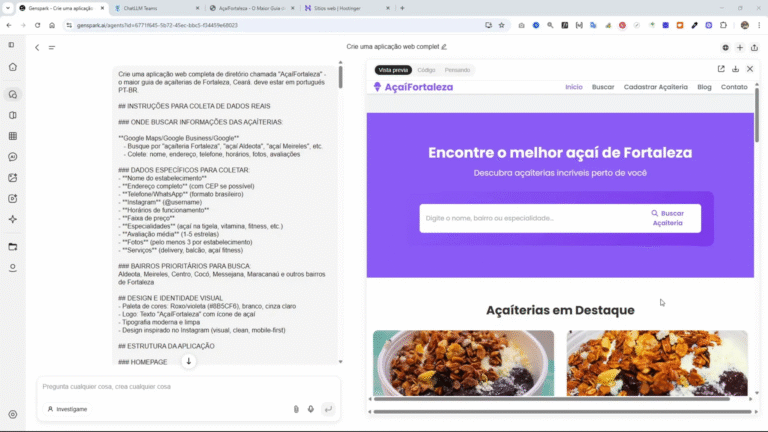Viewport: 768px width, 432px height.
Task: Bookmark the page with the star icon
Action: pyautogui.click(x=502, y=25)
